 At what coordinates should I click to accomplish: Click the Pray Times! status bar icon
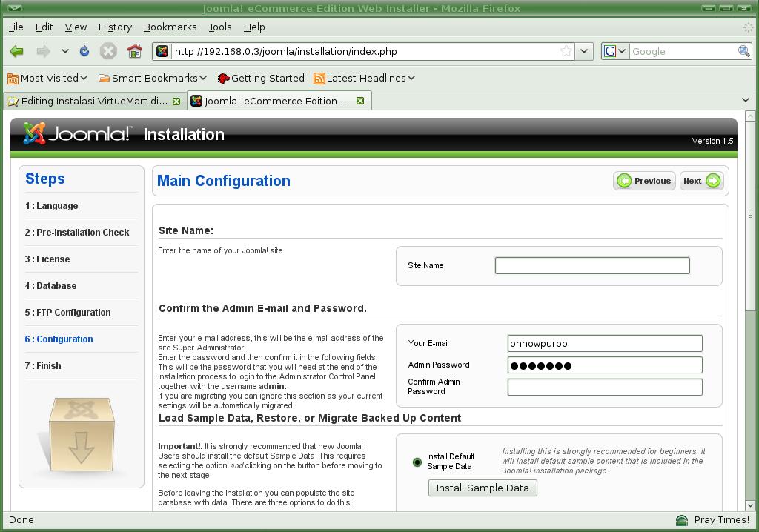click(682, 520)
